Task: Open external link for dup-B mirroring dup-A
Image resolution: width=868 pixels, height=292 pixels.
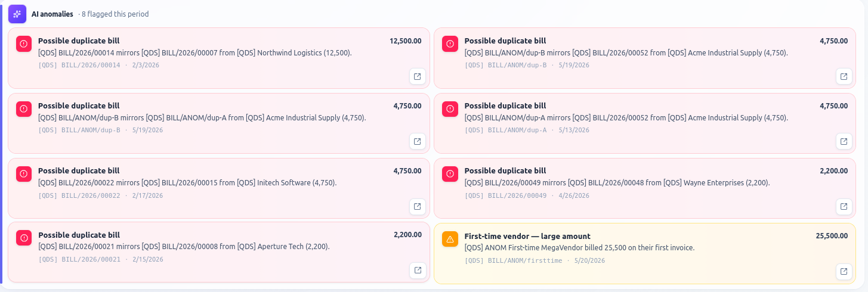Action: [x=418, y=141]
